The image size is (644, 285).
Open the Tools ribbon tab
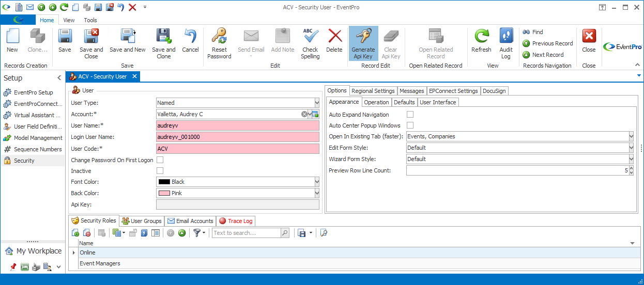click(x=90, y=20)
